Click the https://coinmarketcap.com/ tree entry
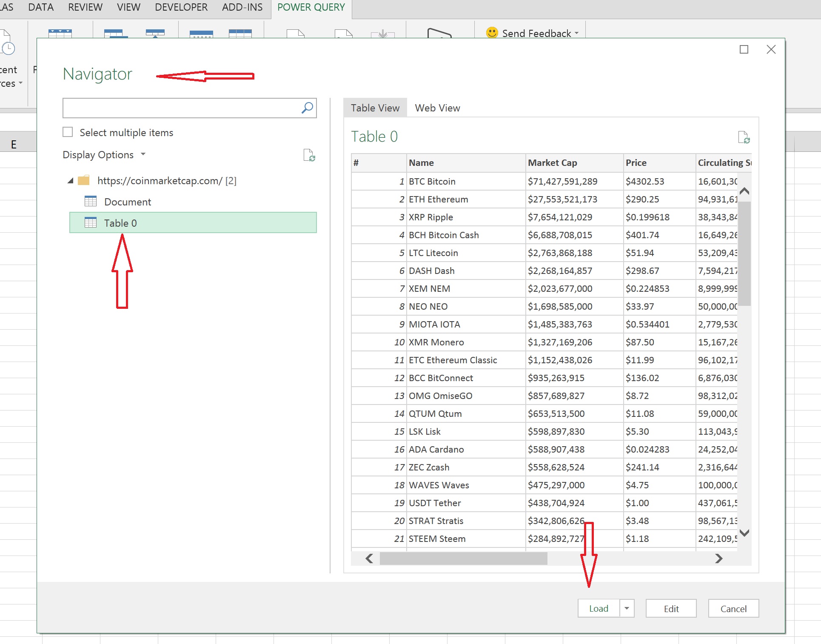Viewport: 821px width, 644px height. 167,181
